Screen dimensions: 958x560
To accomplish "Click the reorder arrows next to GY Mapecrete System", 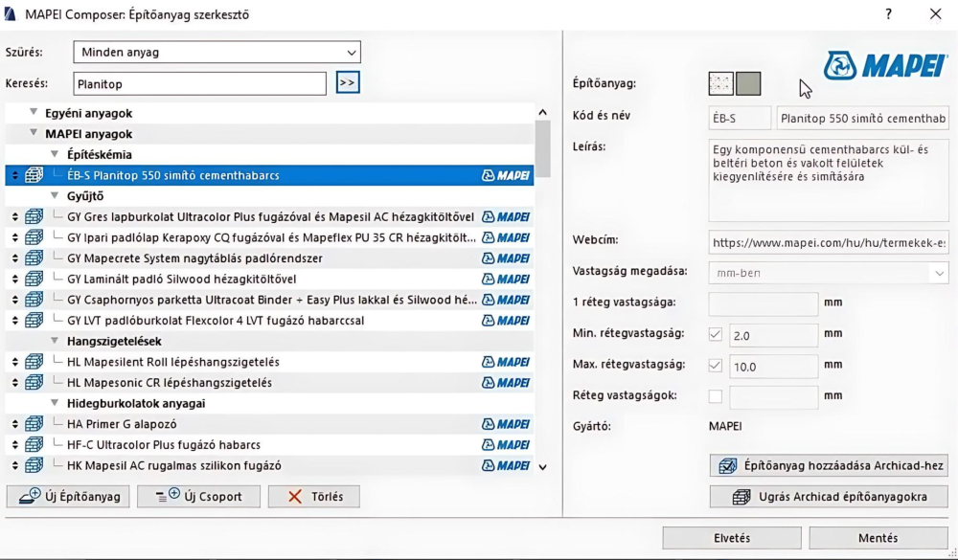I will tap(14, 258).
